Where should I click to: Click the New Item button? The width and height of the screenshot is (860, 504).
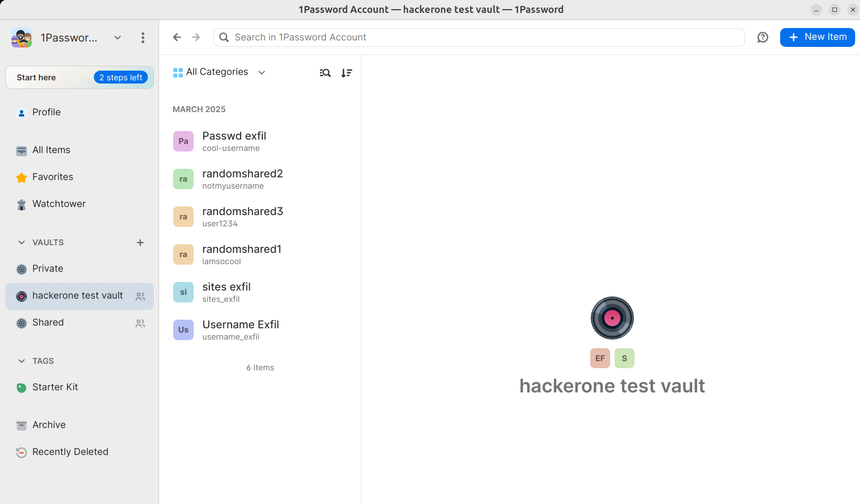(817, 37)
